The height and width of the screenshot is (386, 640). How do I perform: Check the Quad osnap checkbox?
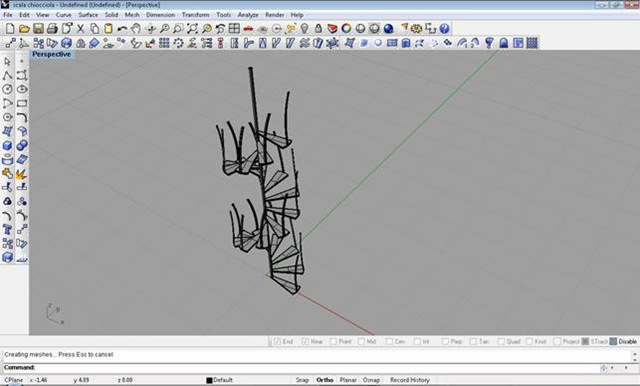501,342
